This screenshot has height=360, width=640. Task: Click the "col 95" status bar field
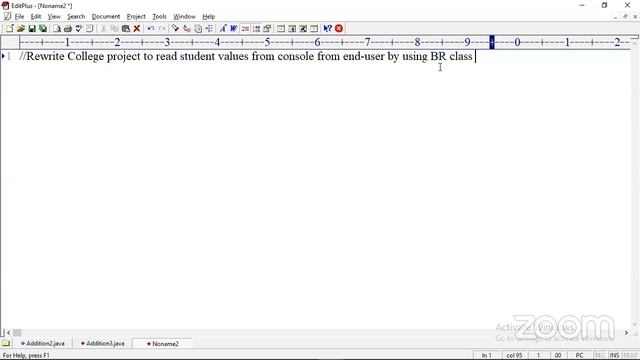coord(514,356)
